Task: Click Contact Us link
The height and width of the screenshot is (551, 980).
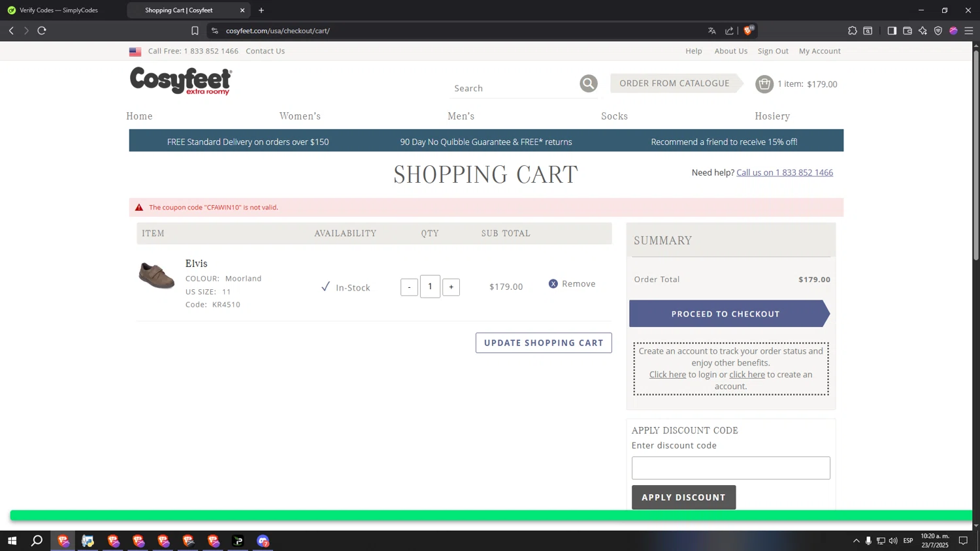Action: coord(265,51)
